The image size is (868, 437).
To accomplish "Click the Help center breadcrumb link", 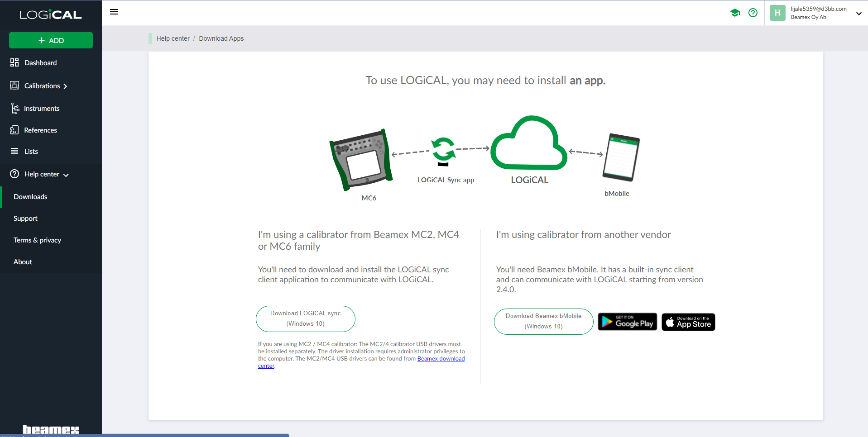I will pos(173,38).
